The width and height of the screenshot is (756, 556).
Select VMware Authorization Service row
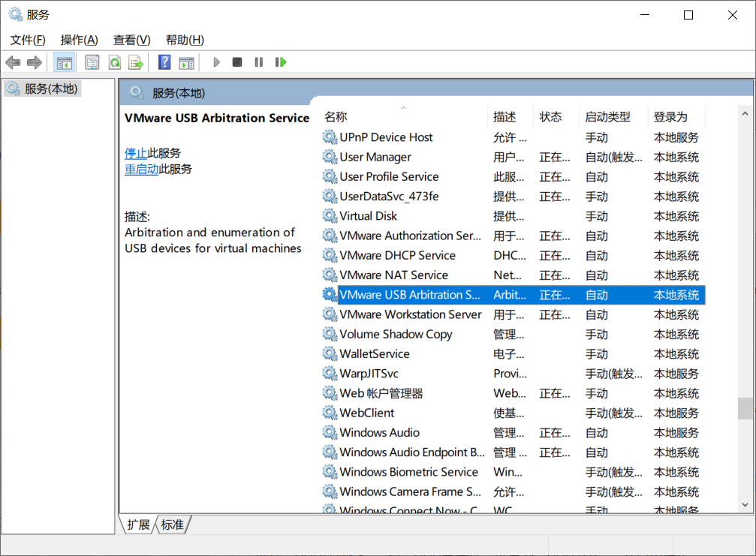(x=513, y=236)
